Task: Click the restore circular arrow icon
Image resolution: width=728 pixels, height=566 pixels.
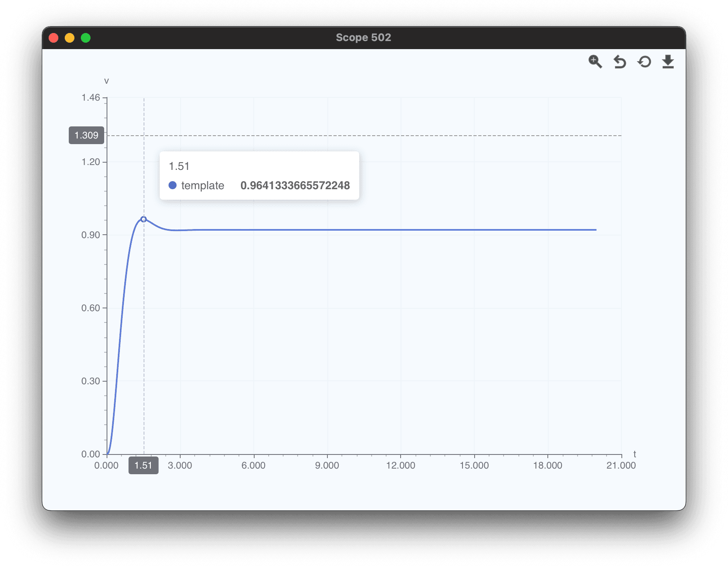Action: [644, 62]
